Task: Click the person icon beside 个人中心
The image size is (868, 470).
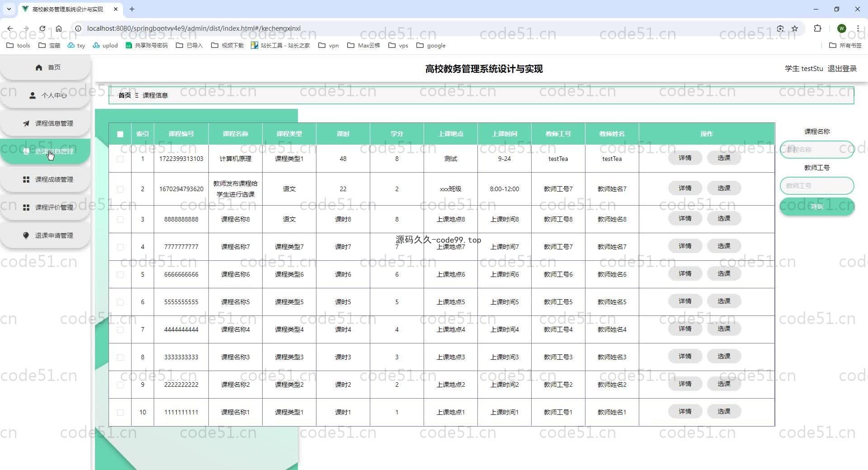Action: [x=33, y=95]
